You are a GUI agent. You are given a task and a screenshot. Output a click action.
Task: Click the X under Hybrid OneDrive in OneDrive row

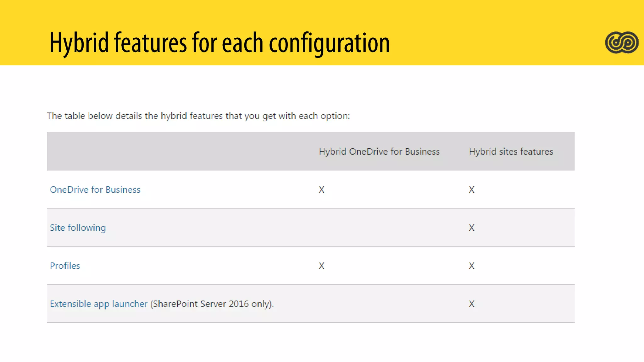pyautogui.click(x=321, y=190)
